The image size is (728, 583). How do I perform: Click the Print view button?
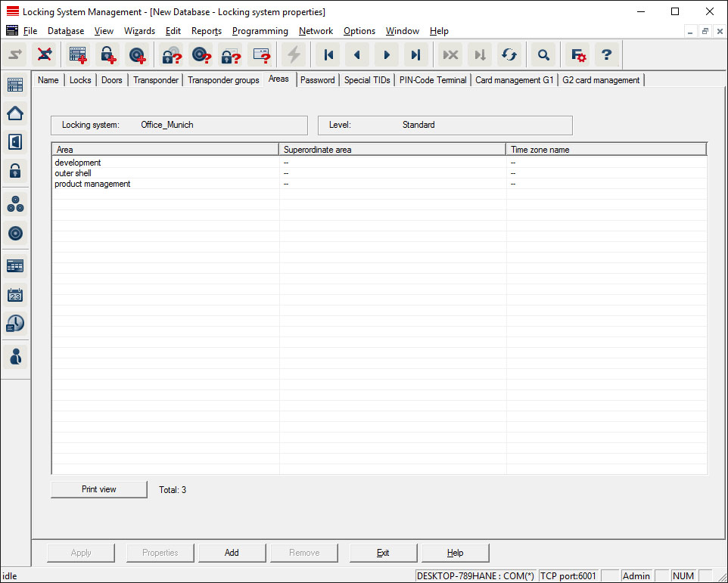point(99,489)
